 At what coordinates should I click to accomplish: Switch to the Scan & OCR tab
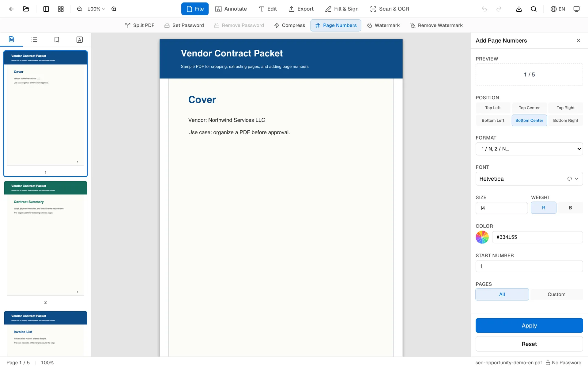tap(390, 9)
